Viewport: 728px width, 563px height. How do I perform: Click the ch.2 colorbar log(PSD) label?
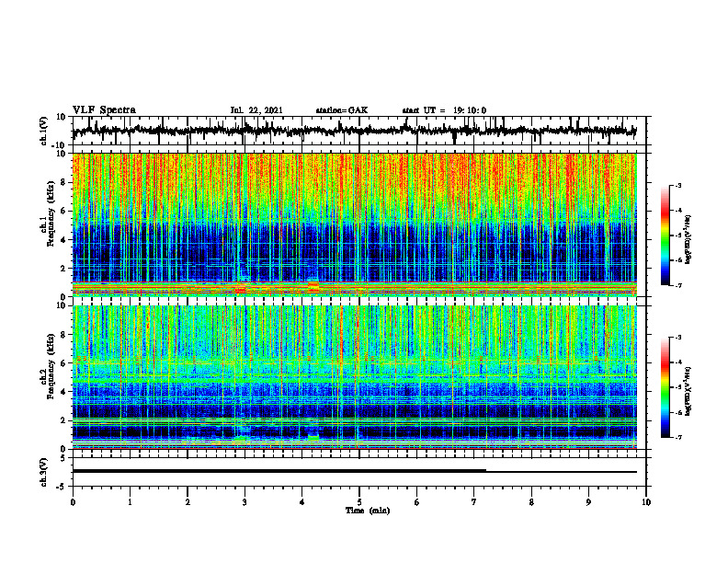pos(688,391)
